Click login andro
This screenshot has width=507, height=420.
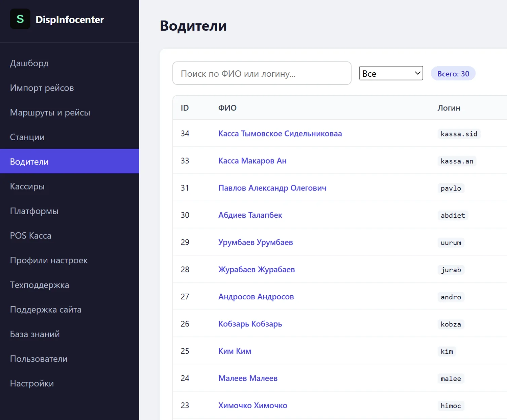click(451, 297)
